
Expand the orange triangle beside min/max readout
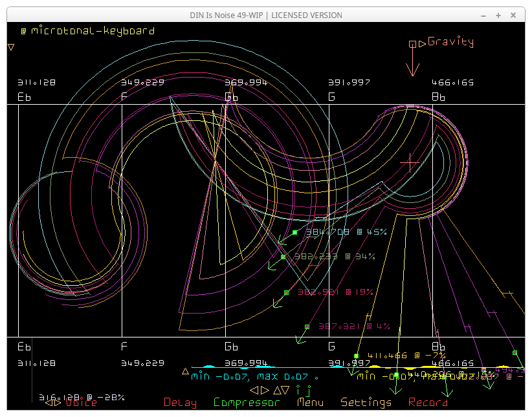pos(186,371)
